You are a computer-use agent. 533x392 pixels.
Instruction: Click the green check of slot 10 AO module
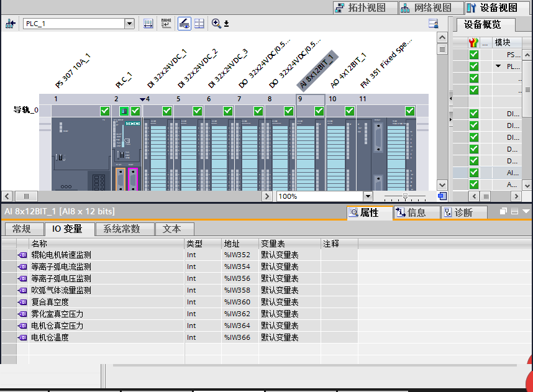350,111
